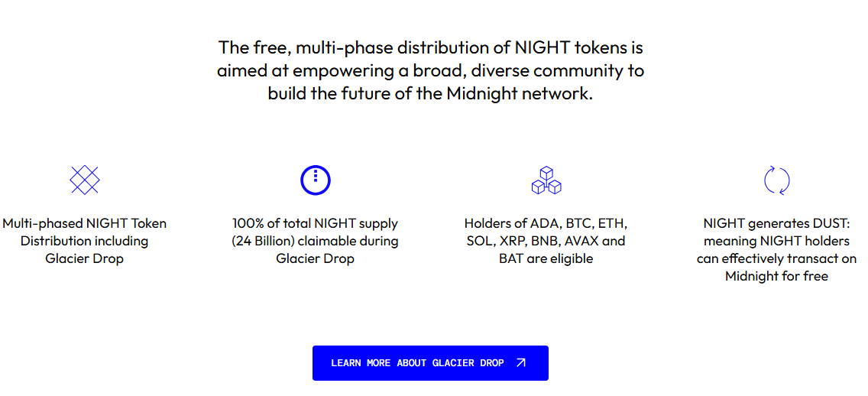
Task: Click "Distribution including" under the diamond icon
Action: coord(84,241)
